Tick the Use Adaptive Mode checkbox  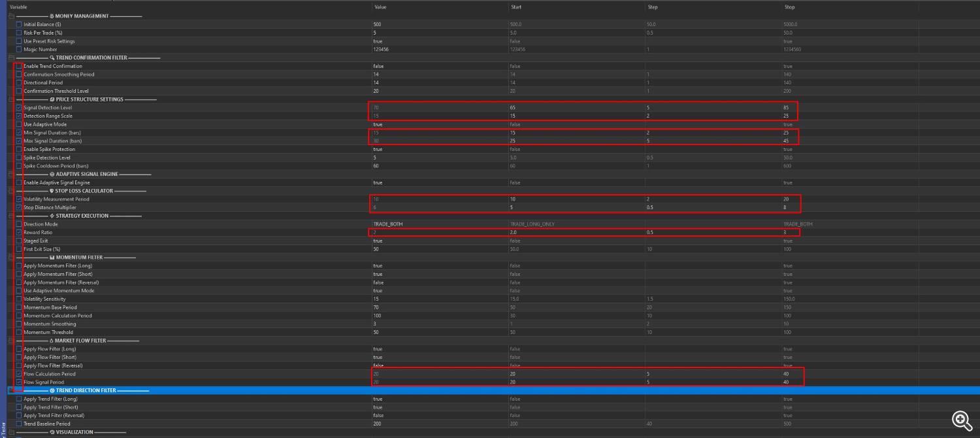pos(19,124)
